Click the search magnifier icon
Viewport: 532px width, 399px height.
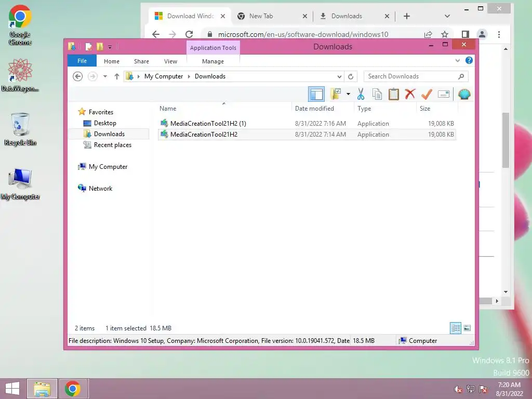coord(461,76)
